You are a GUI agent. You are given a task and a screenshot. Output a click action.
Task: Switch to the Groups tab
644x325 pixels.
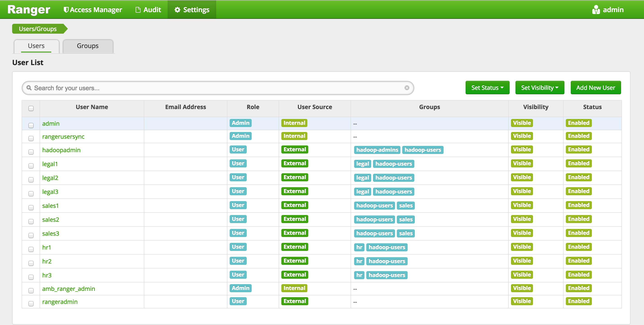tap(87, 46)
